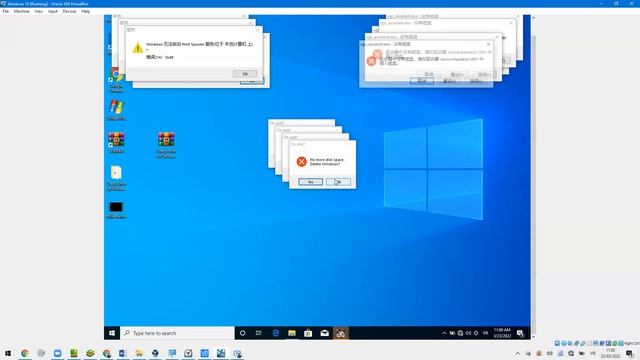Open Cortana circle on guest taskbar

[x=242, y=333]
